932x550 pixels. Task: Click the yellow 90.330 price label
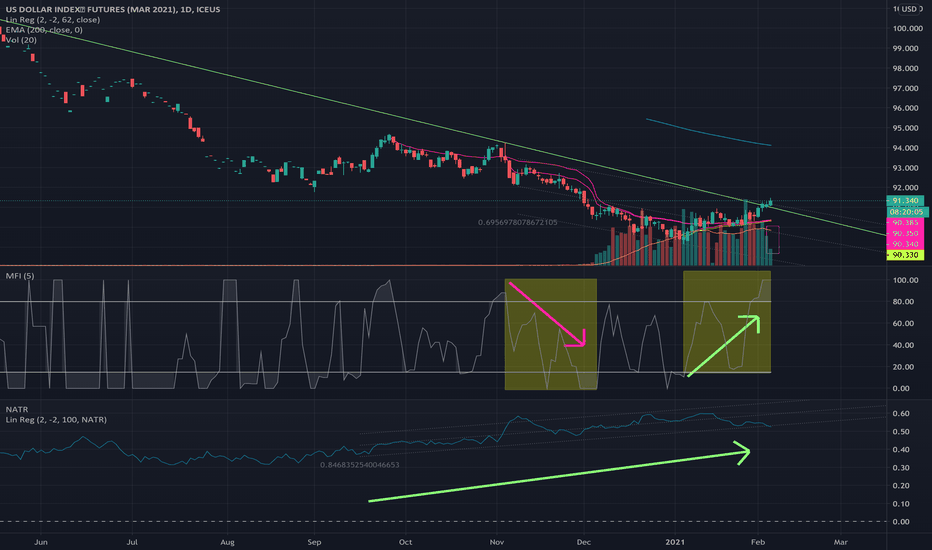(905, 255)
